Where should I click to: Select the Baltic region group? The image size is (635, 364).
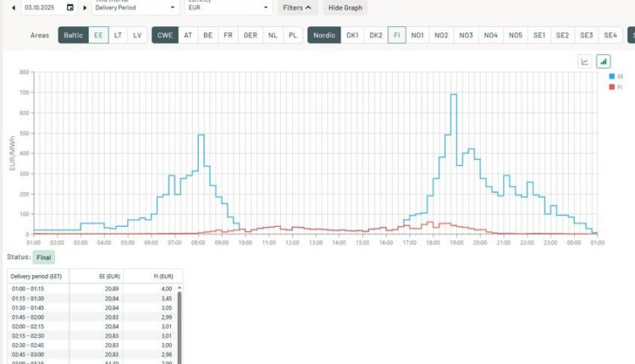click(x=73, y=36)
